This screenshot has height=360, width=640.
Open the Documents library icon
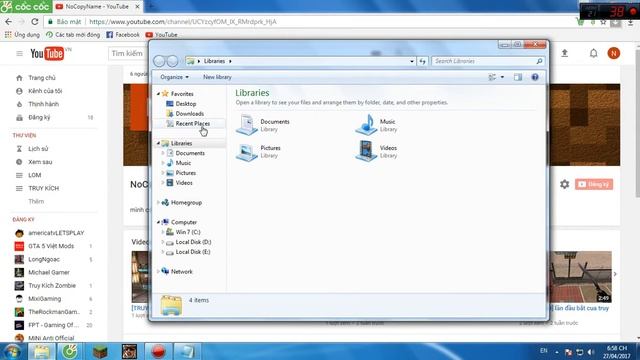click(x=247, y=124)
